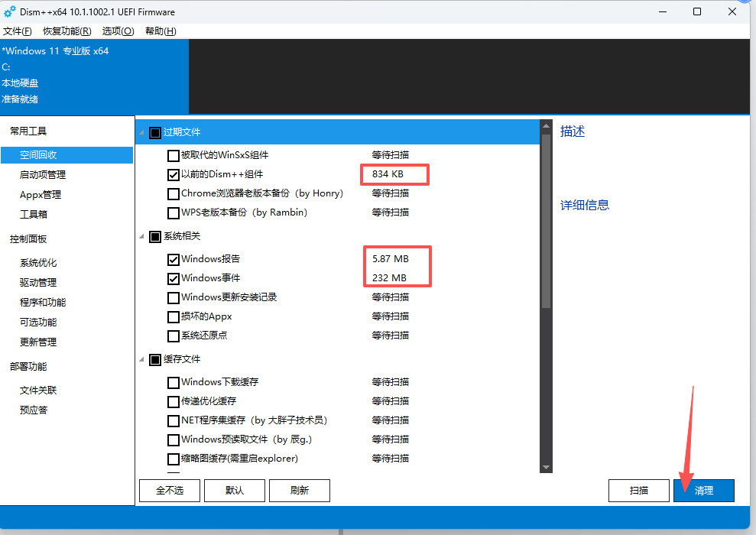
Task: Collapse the 系统相关 group arrow
Action: click(141, 236)
